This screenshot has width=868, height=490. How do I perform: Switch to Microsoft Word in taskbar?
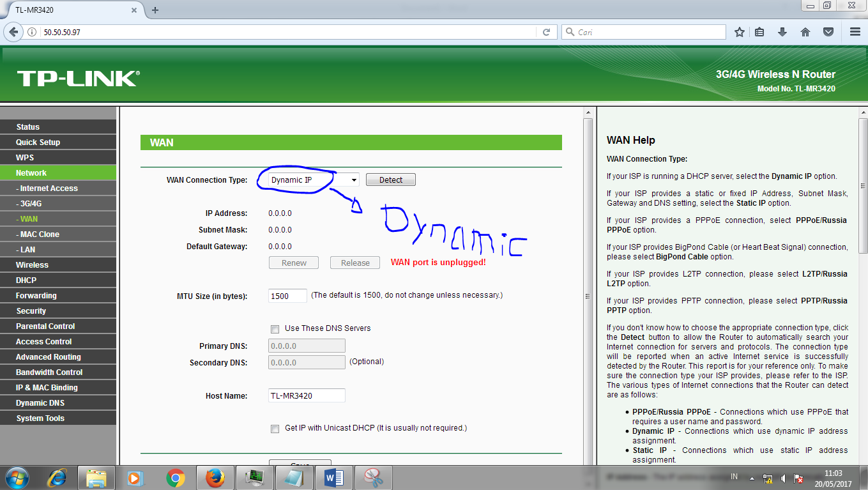coord(334,477)
